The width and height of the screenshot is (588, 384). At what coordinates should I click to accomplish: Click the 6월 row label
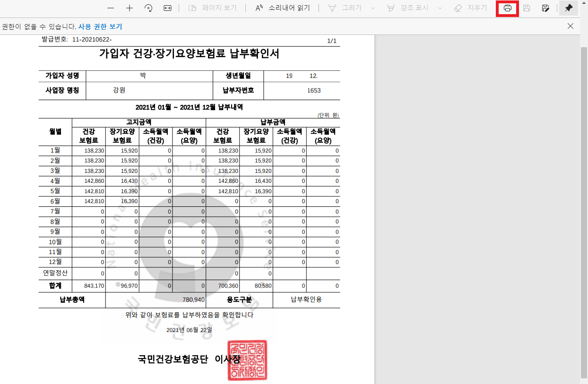55,201
